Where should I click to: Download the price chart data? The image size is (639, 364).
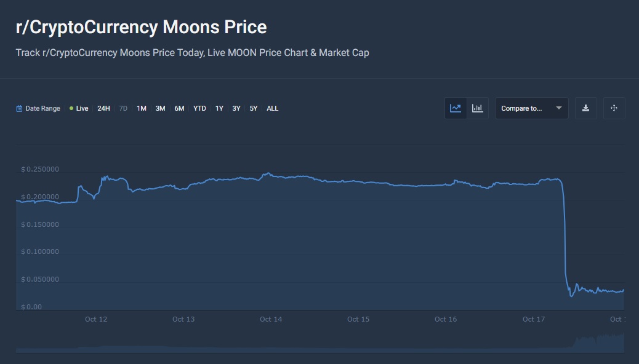point(585,108)
